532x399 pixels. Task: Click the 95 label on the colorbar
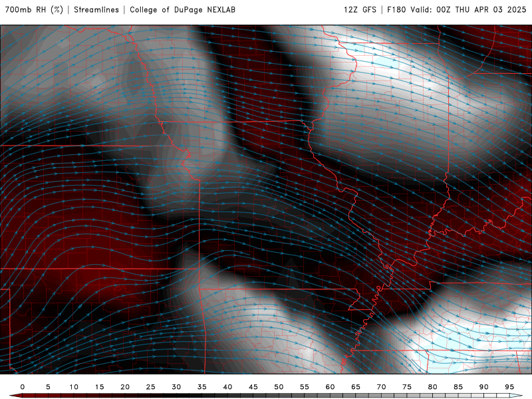[509, 387]
